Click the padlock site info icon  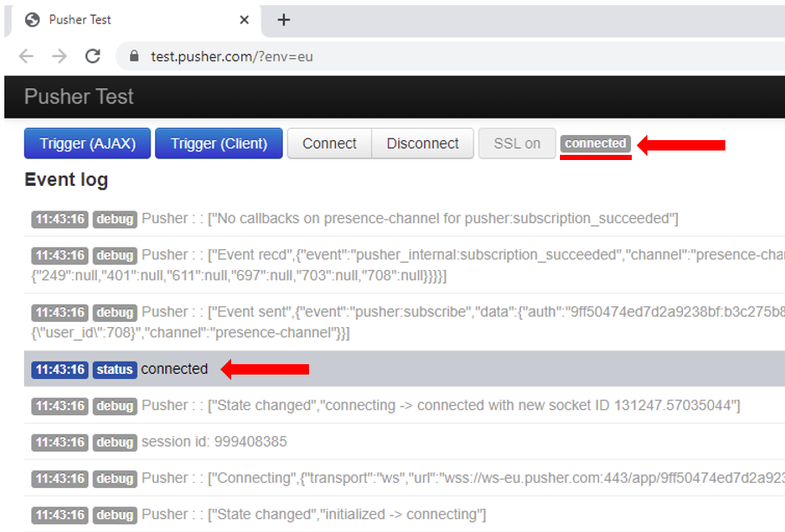coord(133,56)
